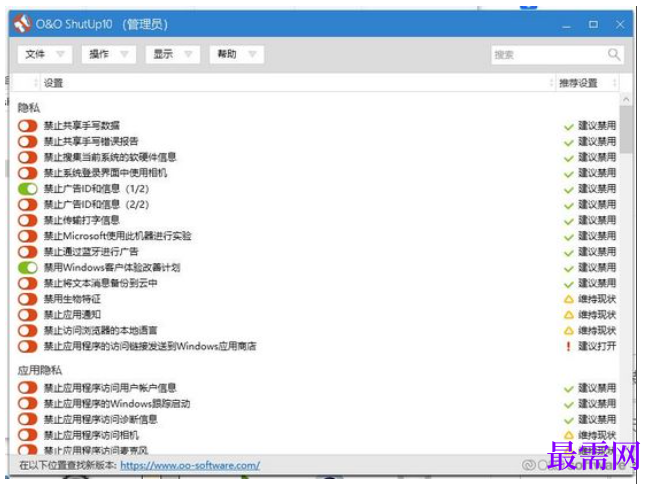Click checkmark icon for 禁止广告ID和信息 (1/2)
Screen dimensions: 659x487
click(x=569, y=190)
